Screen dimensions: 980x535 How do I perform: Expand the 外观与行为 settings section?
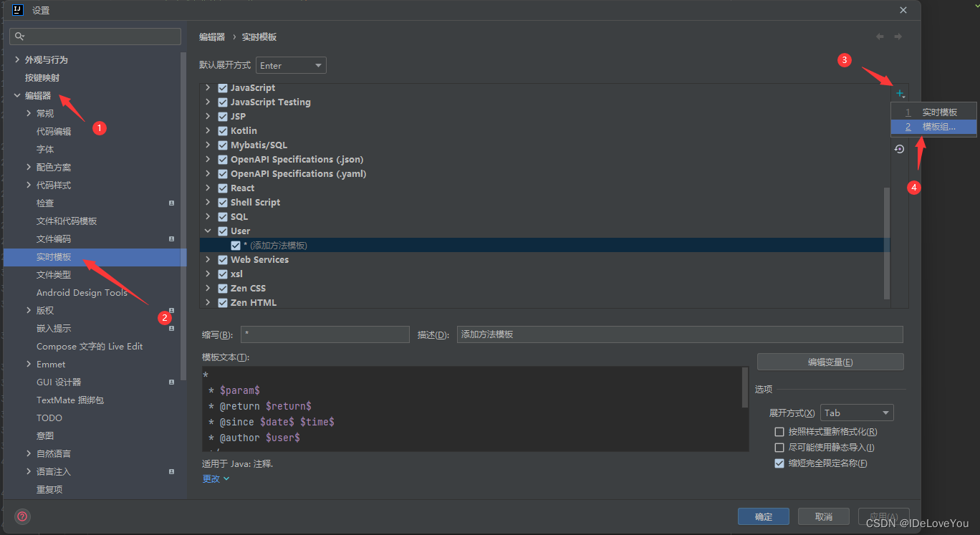pyautogui.click(x=17, y=59)
